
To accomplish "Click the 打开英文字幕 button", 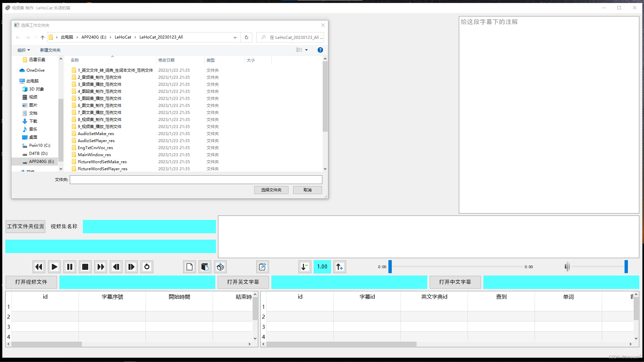I will (243, 282).
